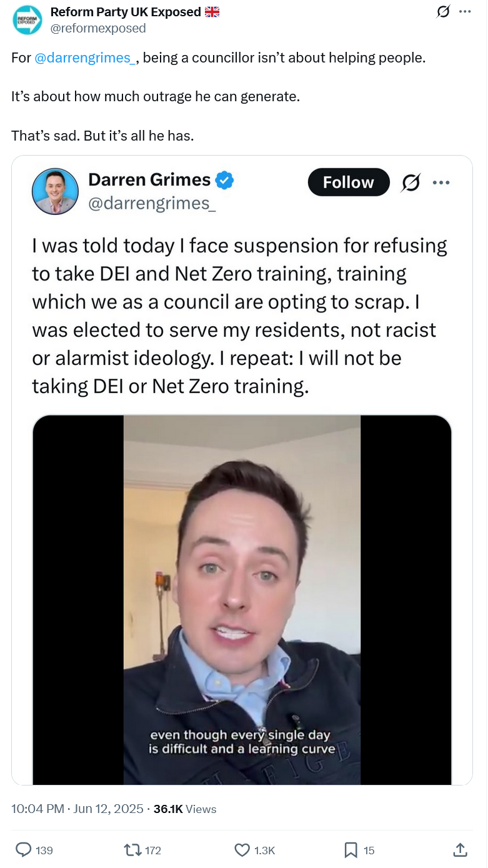Click the blue verified badge beside Darren Grimes
This screenshot has width=488, height=868.
[225, 181]
